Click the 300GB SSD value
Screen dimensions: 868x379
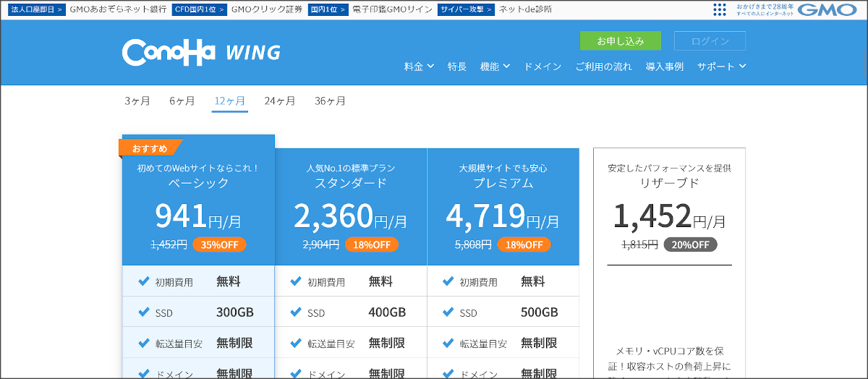(235, 312)
